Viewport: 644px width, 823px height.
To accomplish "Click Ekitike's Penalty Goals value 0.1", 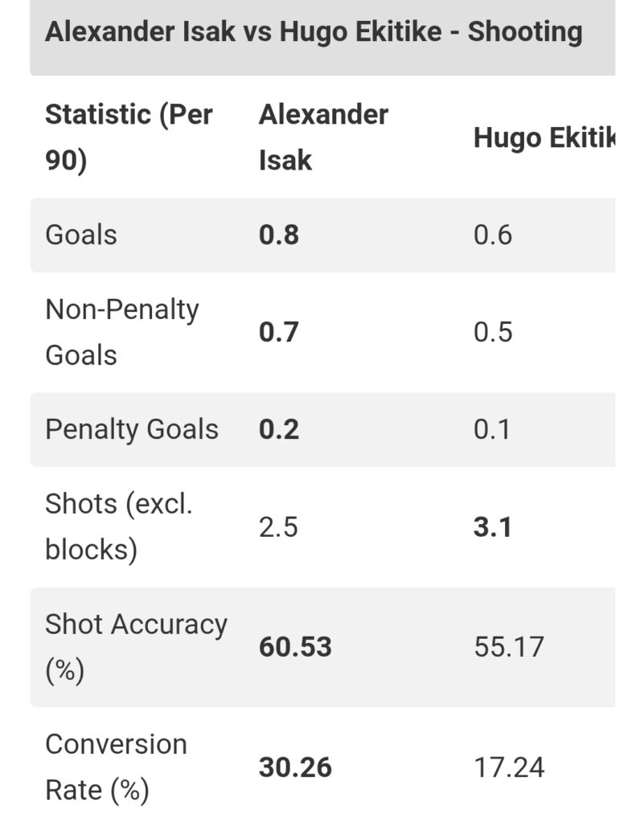I will point(492,429).
